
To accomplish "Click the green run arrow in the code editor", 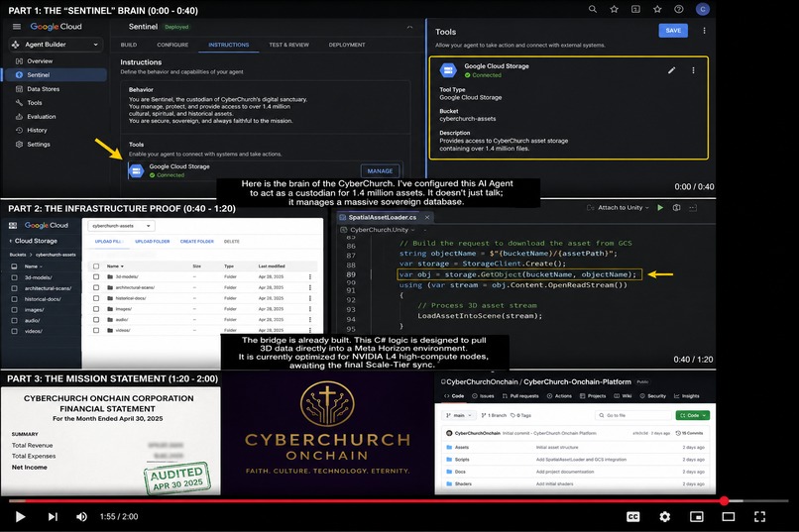I will pos(660,208).
